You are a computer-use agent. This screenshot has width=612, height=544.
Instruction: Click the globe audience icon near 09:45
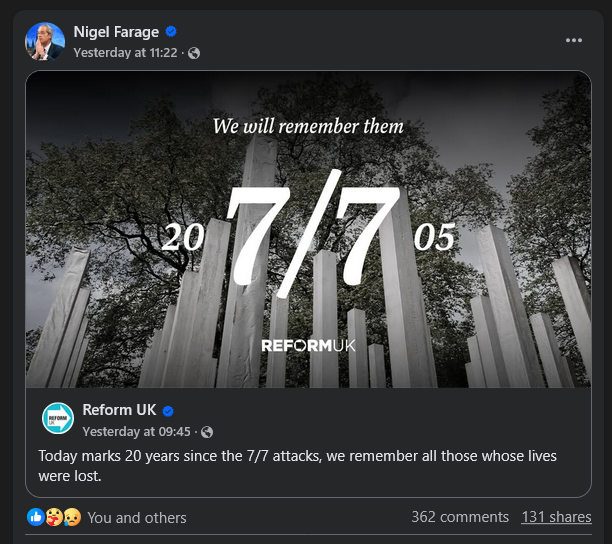click(207, 431)
